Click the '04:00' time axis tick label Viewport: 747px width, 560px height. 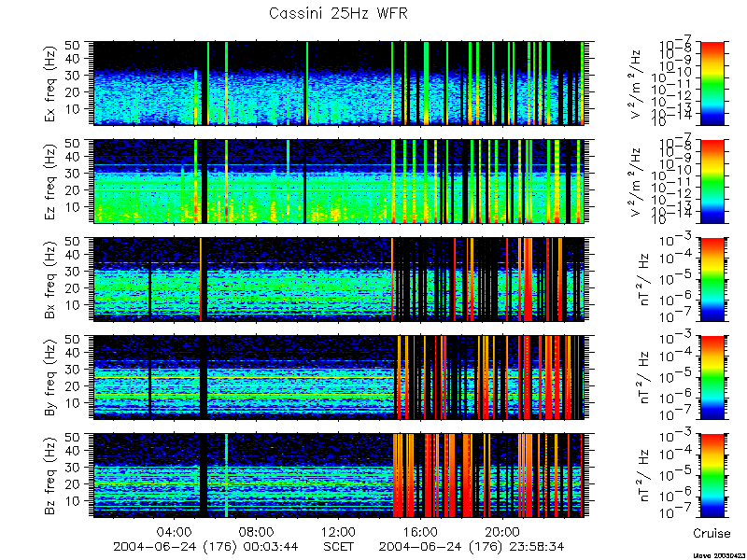click(176, 531)
